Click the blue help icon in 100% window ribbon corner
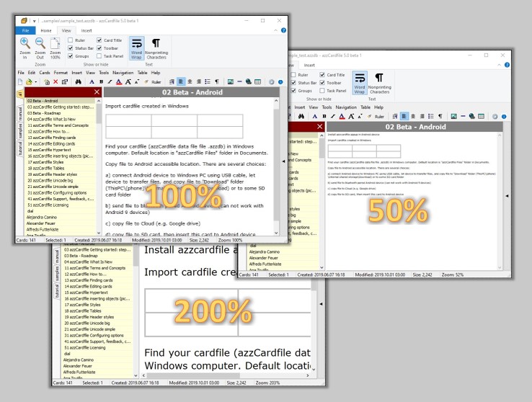The height and width of the screenshot is (402, 532). pos(283,30)
